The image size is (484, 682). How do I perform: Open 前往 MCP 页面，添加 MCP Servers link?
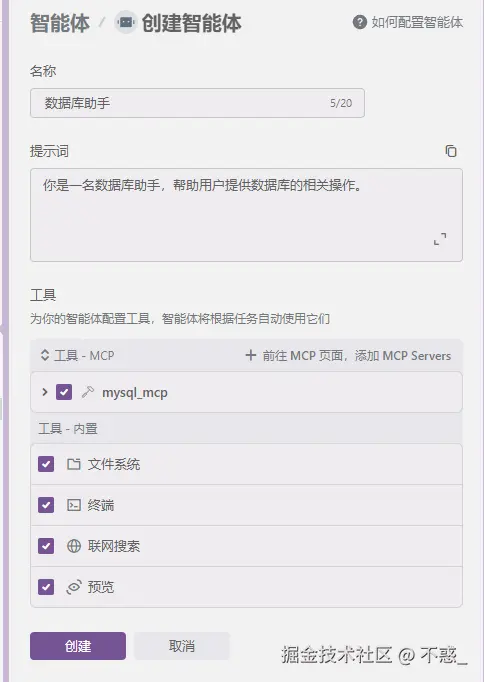pyautogui.click(x=357, y=356)
